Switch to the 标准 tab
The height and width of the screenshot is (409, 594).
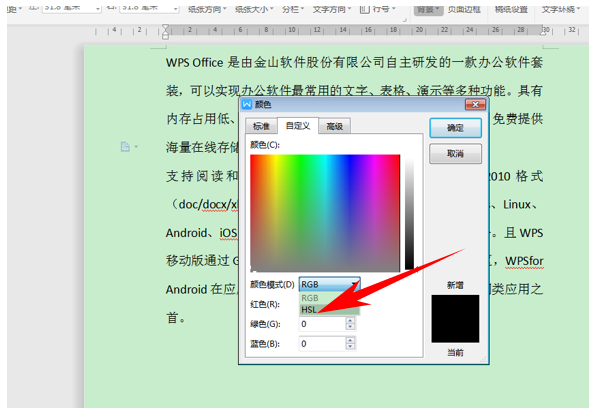[x=261, y=126]
